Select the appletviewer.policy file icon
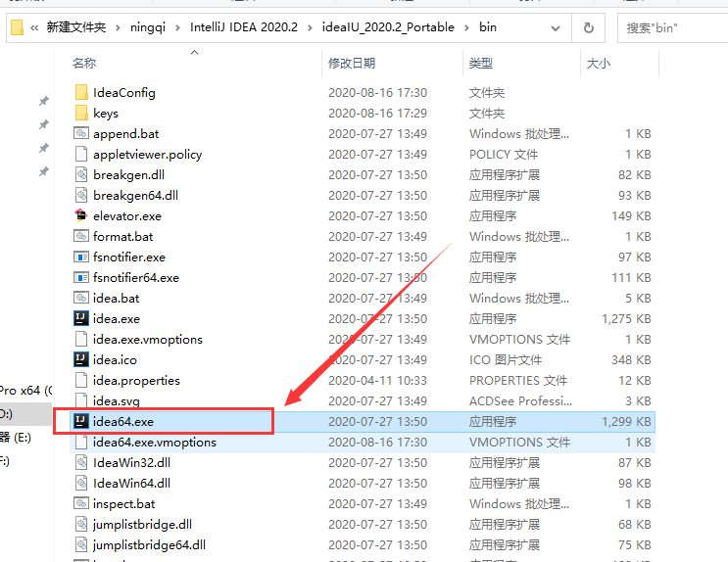 (x=81, y=154)
